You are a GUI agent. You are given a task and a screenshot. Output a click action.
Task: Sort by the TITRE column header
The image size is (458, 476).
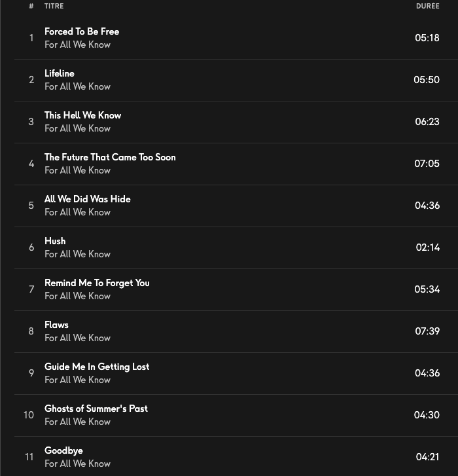coord(54,7)
